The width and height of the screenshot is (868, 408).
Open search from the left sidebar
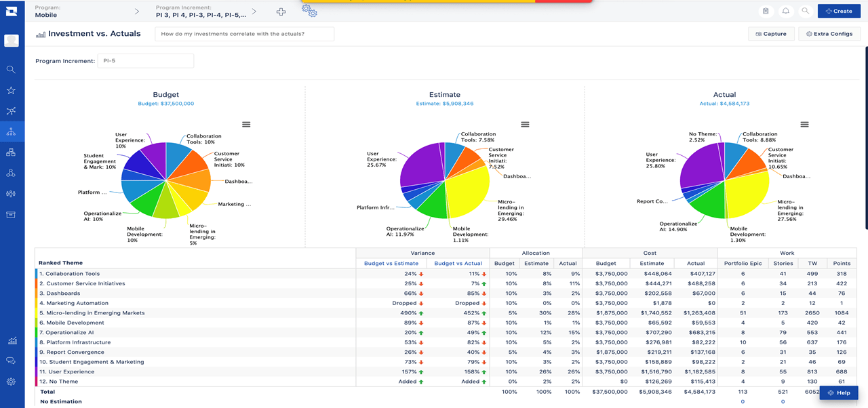pyautogui.click(x=11, y=69)
